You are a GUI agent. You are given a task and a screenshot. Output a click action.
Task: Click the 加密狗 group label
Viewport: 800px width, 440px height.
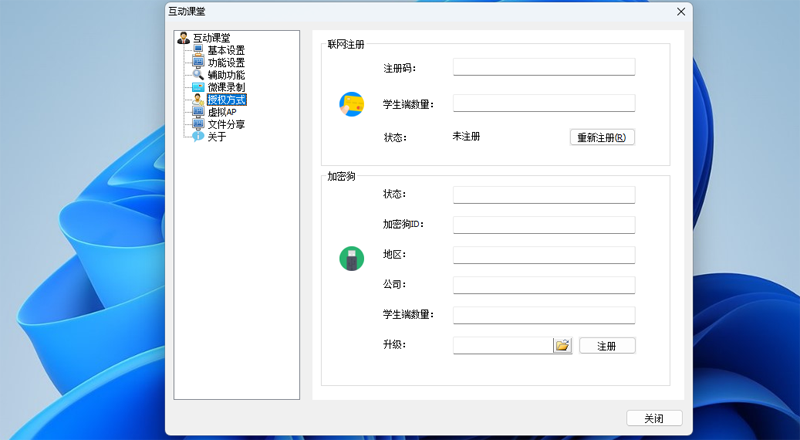[341, 177]
